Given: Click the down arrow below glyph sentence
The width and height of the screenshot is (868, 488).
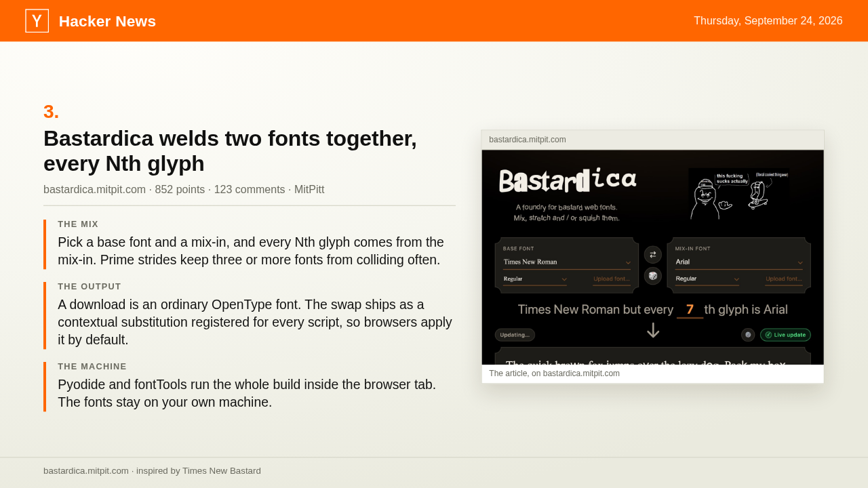Looking at the screenshot, I should click(653, 331).
